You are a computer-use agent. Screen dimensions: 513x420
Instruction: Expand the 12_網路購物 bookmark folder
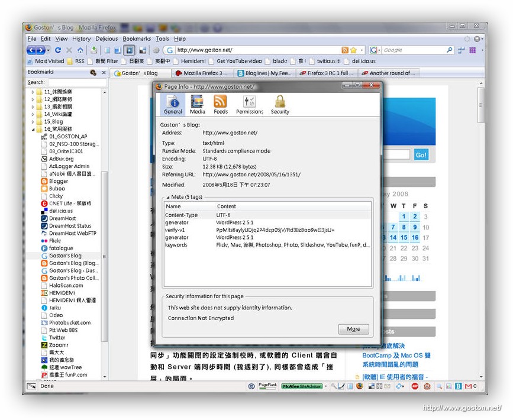click(x=33, y=99)
